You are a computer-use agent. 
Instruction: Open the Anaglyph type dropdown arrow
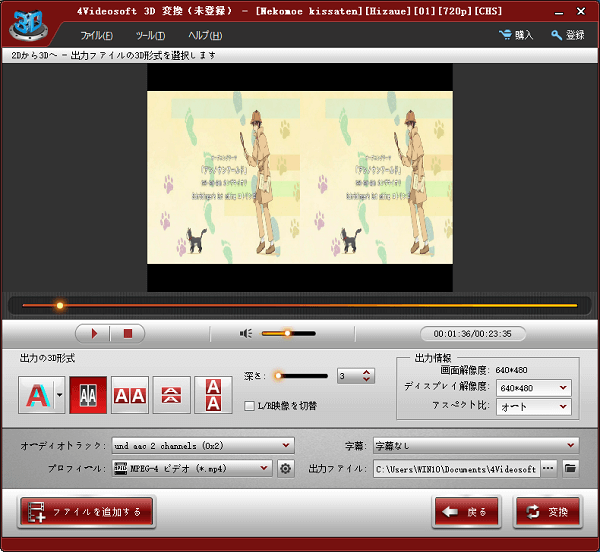click(x=60, y=395)
